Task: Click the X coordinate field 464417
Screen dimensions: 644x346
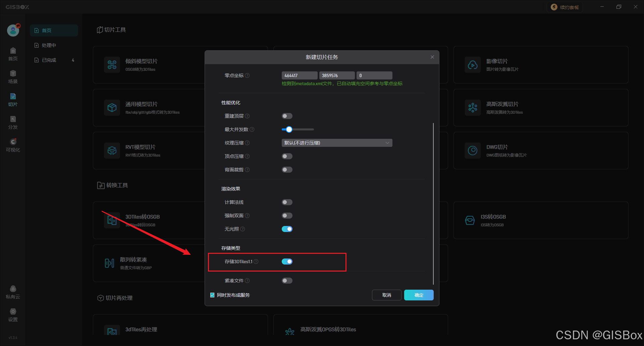Action: tap(300, 75)
